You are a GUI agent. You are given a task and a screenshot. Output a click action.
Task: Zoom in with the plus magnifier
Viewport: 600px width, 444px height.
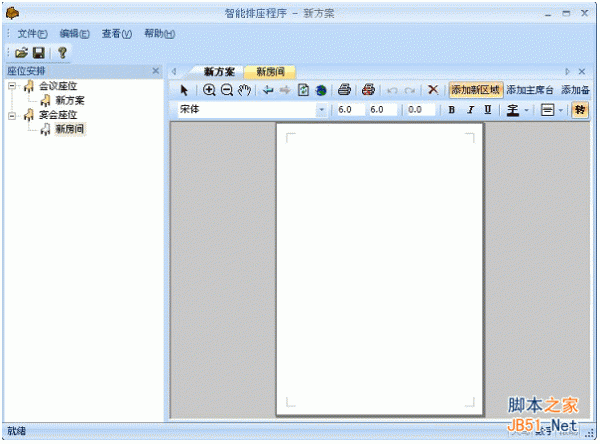click(209, 90)
